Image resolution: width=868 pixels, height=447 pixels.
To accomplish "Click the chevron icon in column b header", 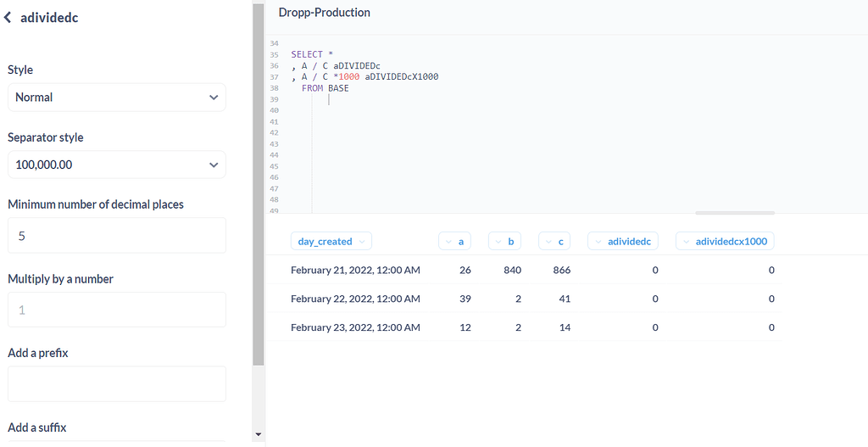I will (498, 242).
